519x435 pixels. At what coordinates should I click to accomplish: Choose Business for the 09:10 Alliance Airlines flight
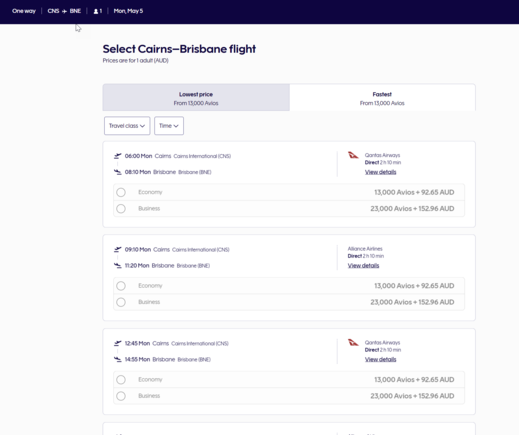[x=121, y=302]
